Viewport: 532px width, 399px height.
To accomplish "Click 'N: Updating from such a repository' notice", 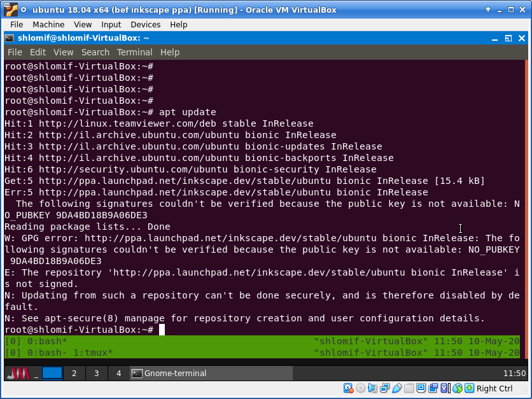I will point(262,301).
